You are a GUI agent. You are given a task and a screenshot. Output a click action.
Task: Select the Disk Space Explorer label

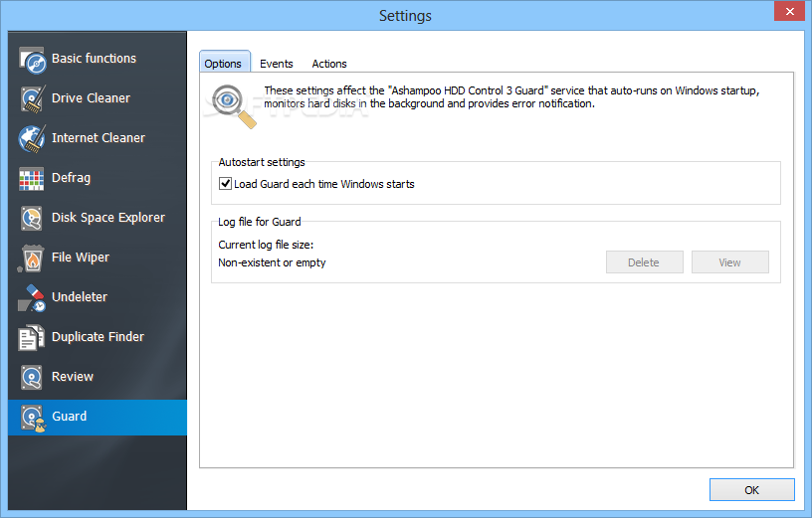[108, 218]
